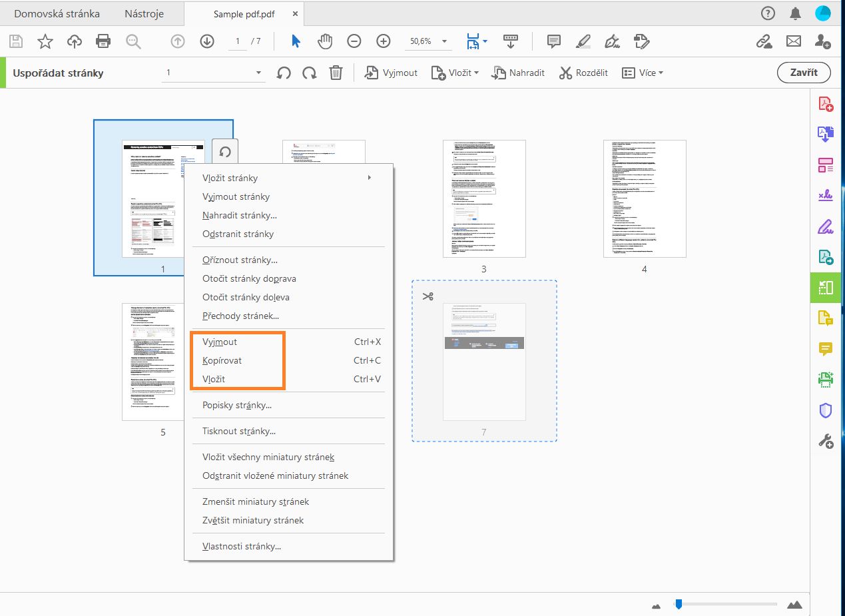The width and height of the screenshot is (845, 616).
Task: Click large thumbnails icon by slider
Action: pyautogui.click(x=794, y=605)
